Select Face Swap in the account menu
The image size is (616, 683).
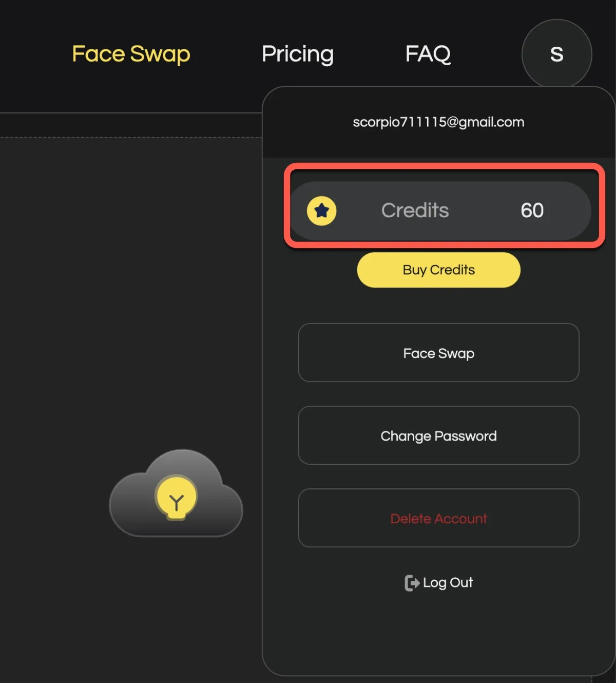click(x=438, y=353)
